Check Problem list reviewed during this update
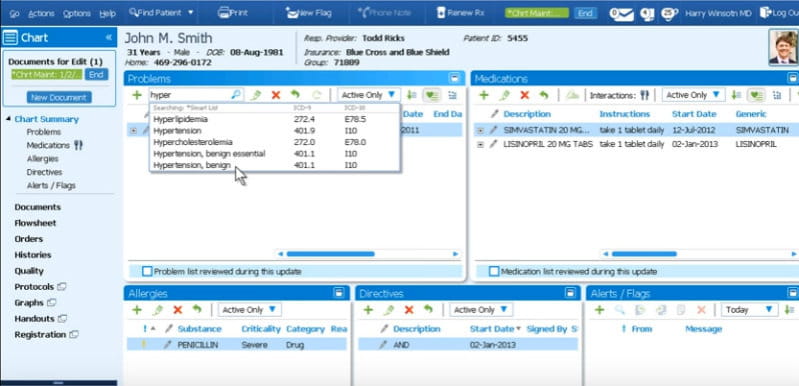The width and height of the screenshot is (799, 386). 147,271
